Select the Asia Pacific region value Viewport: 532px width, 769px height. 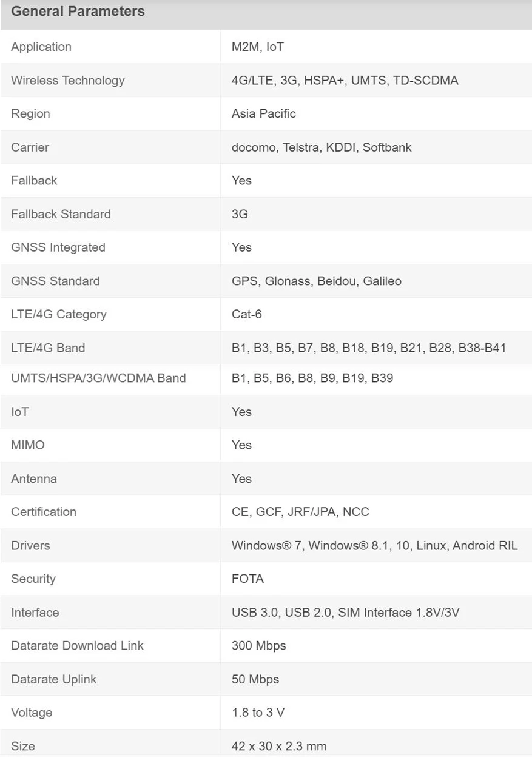click(263, 113)
